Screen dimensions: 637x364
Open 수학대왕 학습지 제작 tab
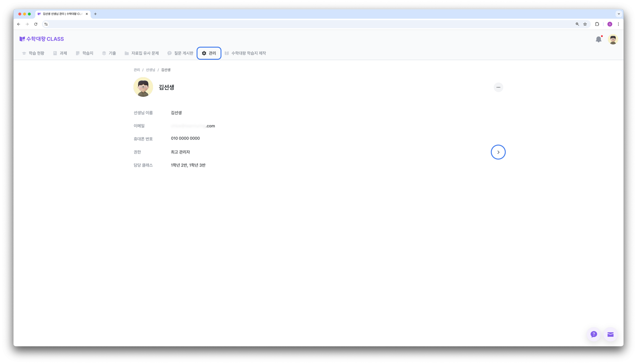pyautogui.click(x=245, y=53)
